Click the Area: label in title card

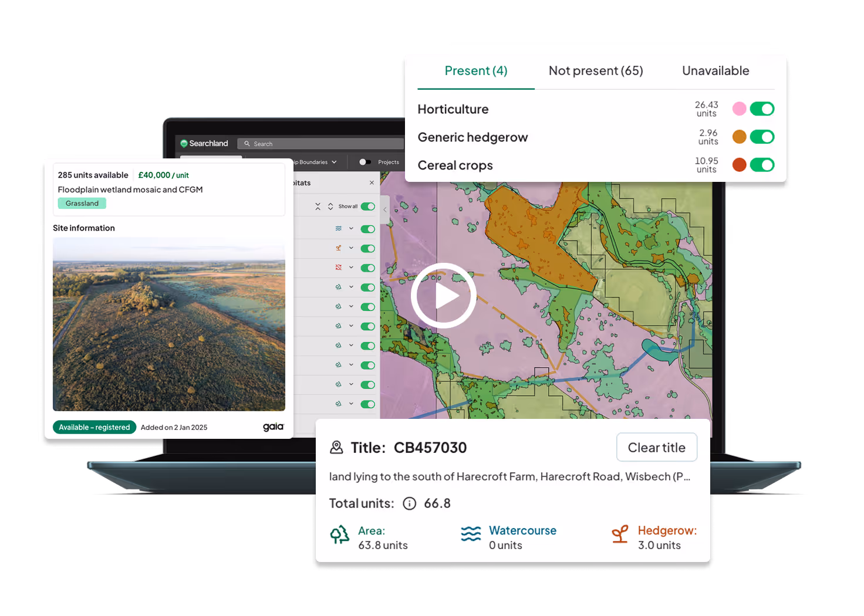(x=372, y=530)
